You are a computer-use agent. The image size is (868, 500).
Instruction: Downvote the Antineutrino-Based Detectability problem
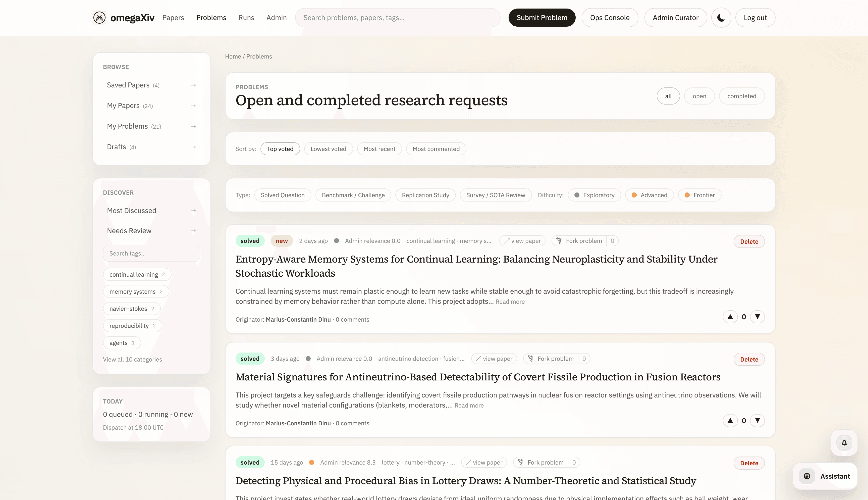tap(758, 420)
